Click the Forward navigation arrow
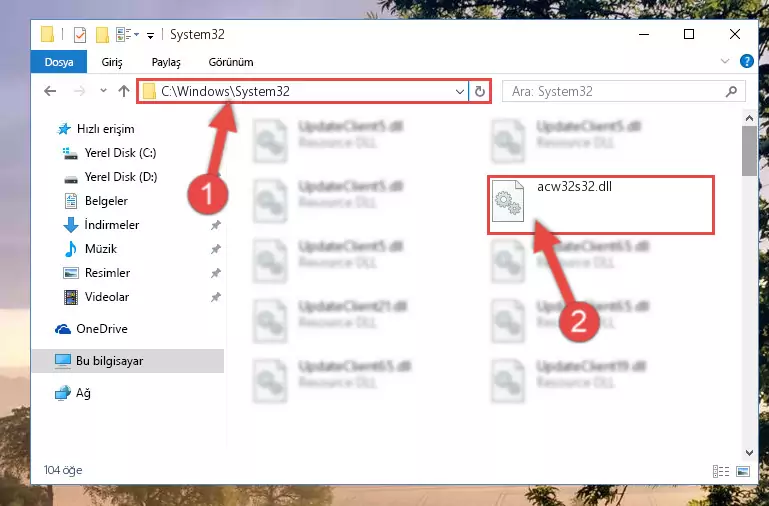The height and width of the screenshot is (506, 769). [x=78, y=91]
